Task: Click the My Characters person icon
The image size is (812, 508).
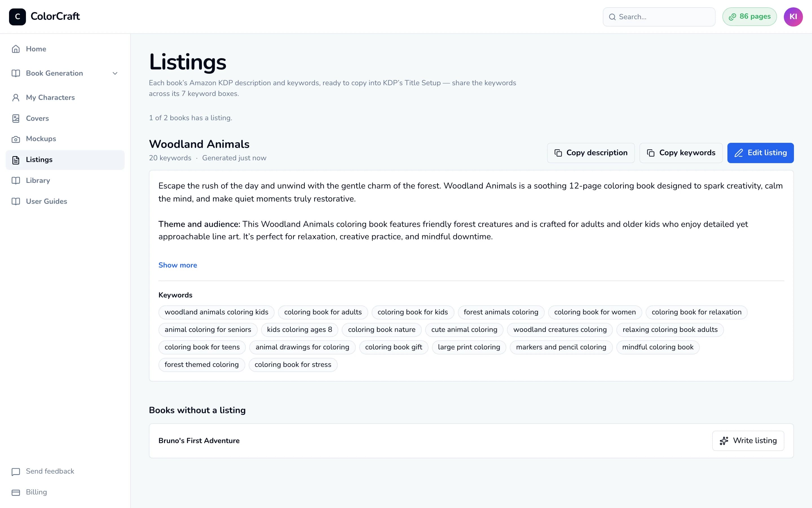Action: tap(16, 97)
